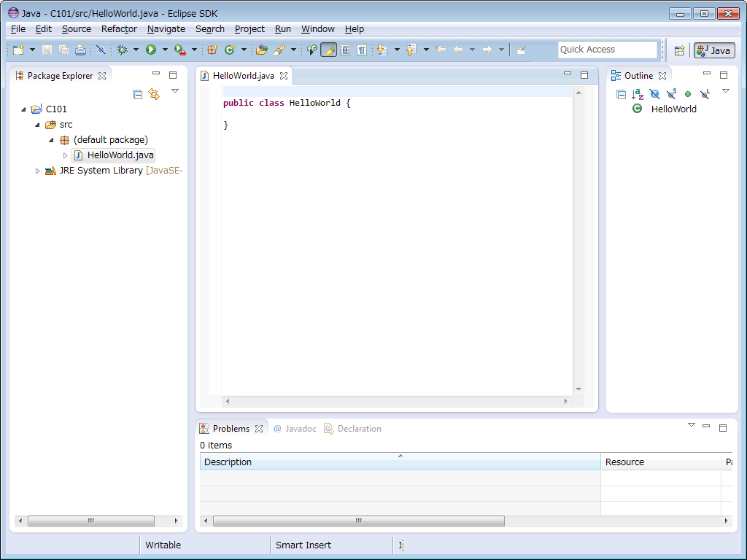The image size is (747, 560).
Task: Click the New file wizard icon
Action: pos(18,50)
